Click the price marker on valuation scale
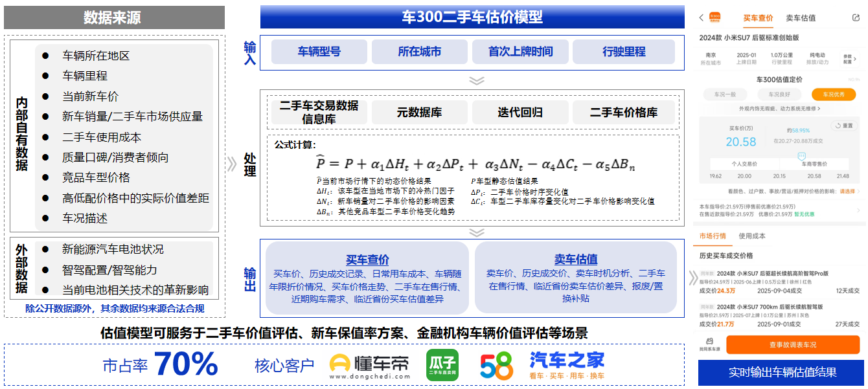Screen dimensions: 868x389 tap(801, 155)
